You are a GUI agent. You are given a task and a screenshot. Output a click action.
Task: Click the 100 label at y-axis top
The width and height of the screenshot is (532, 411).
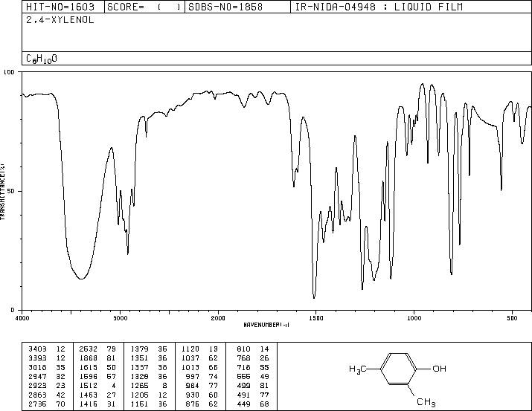pos(9,72)
